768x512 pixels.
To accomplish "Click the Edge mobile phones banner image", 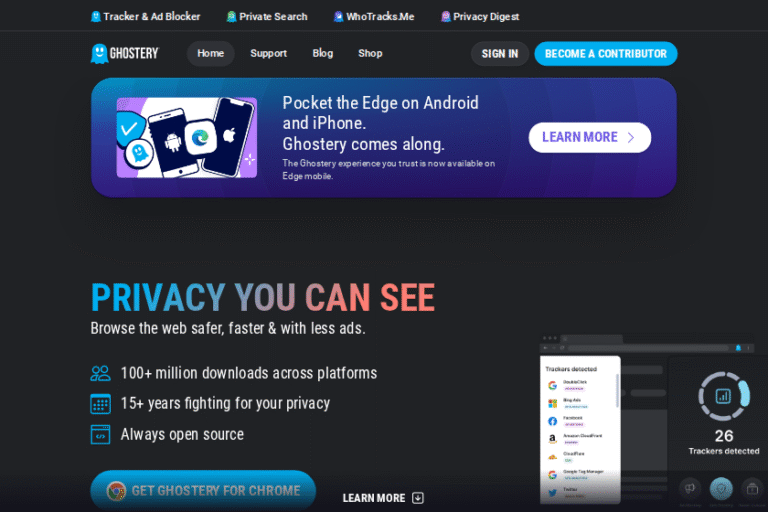I will [x=187, y=137].
